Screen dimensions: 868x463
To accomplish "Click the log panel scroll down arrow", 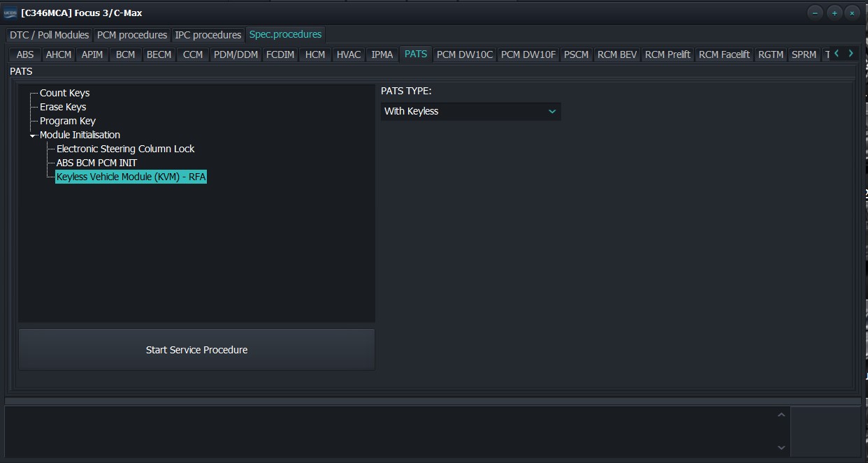I will [781, 448].
